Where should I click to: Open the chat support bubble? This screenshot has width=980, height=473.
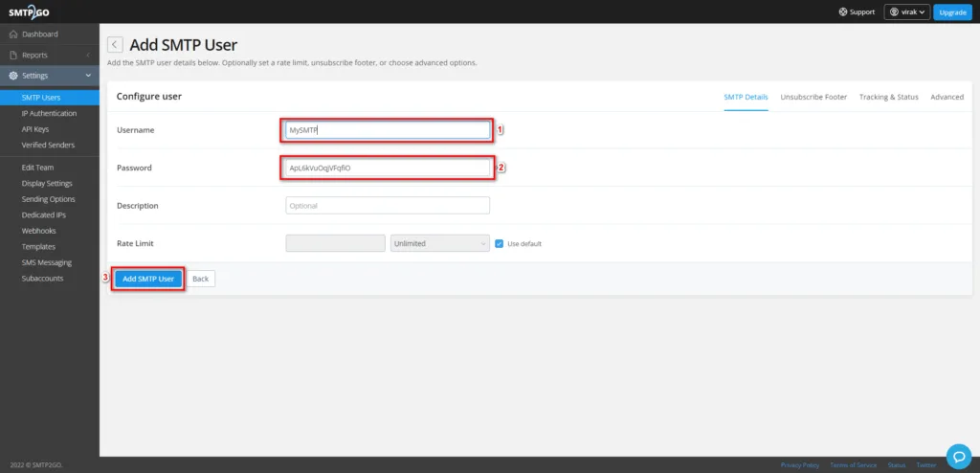(958, 454)
